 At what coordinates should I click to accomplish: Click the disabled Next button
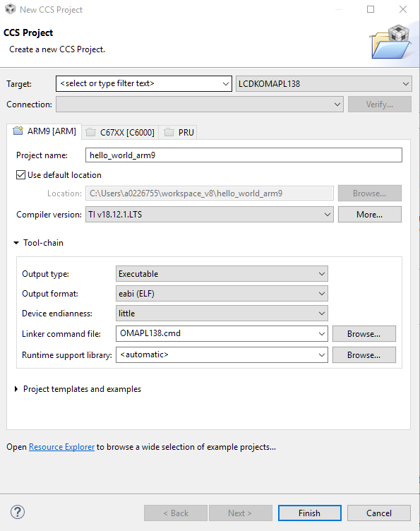[x=241, y=513]
